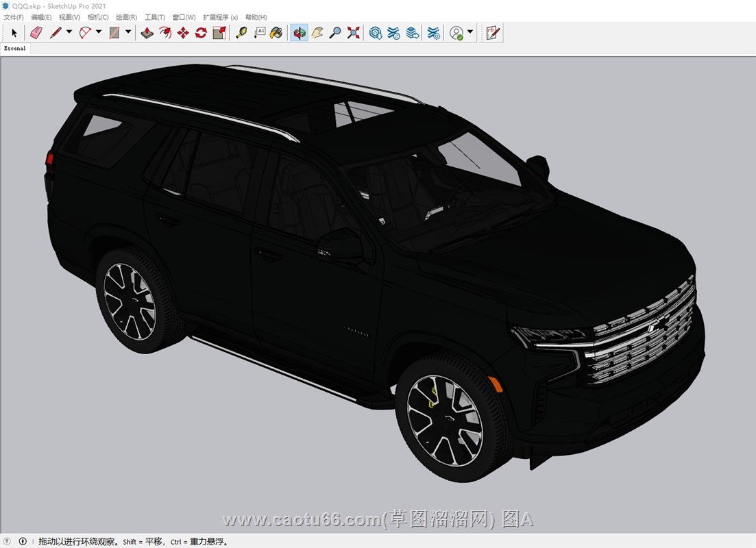Click the 3D Warehouse button
The height and width of the screenshot is (548, 756).
(x=376, y=32)
